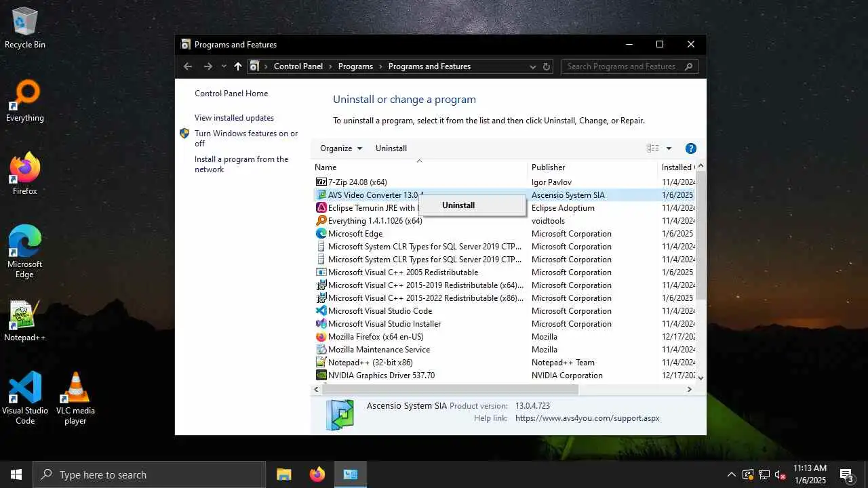Click the NVIDIA Graphics Driver icon
The height and width of the screenshot is (488, 868).
click(321, 375)
